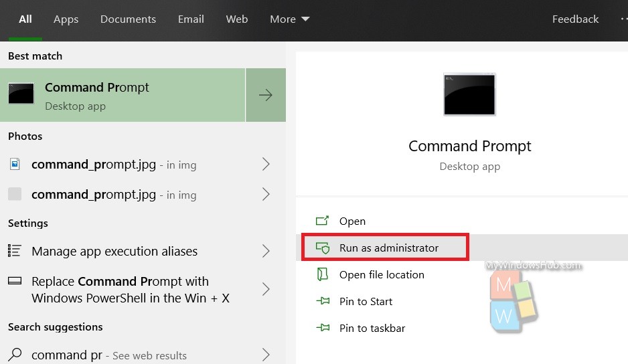Select the Email search tab
Screen dimensions: 628x364
click(x=191, y=19)
